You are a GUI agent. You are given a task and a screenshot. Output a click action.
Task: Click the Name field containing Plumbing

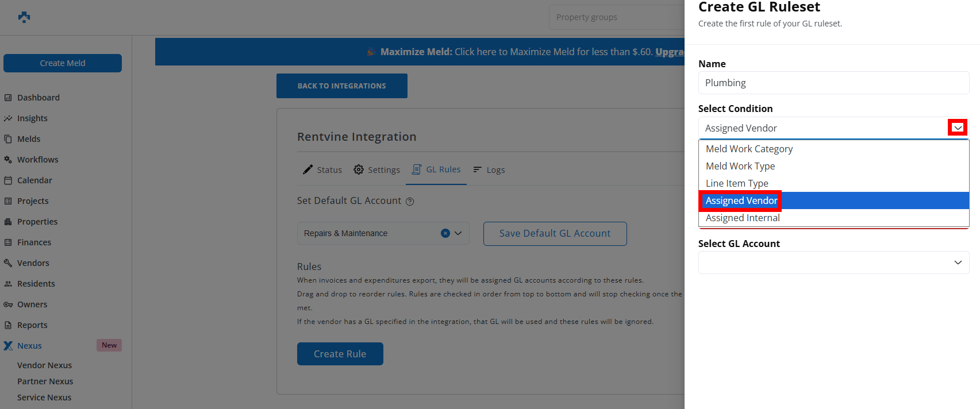[833, 83]
